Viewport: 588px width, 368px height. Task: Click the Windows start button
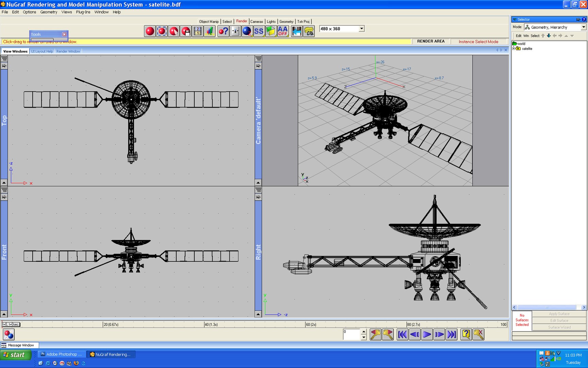pyautogui.click(x=16, y=355)
